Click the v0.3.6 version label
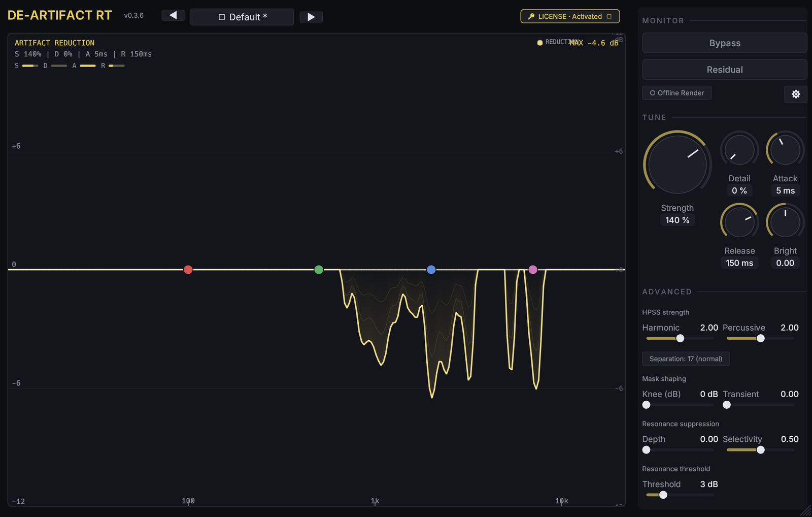The image size is (812, 517). click(x=133, y=16)
